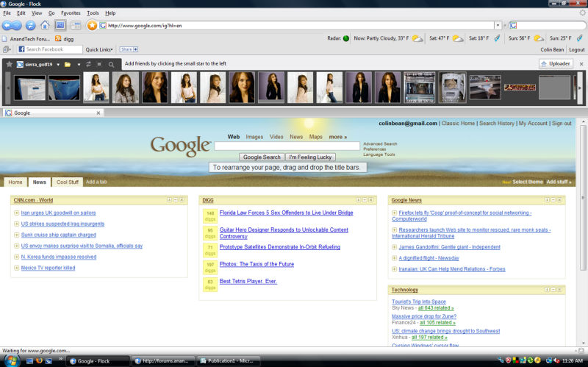Click the Google icon in search bar
The width and height of the screenshot is (588, 367).
point(513,26)
